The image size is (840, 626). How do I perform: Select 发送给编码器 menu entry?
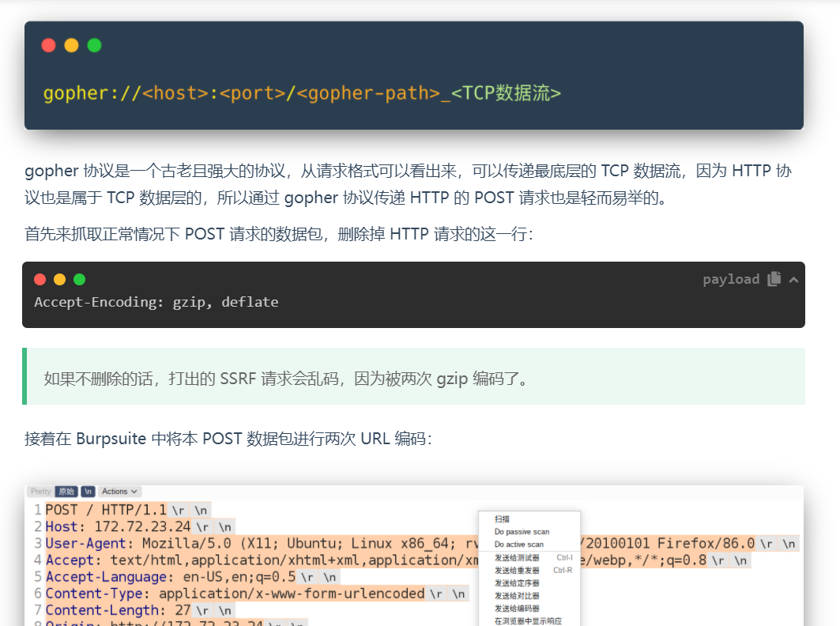tap(517, 609)
